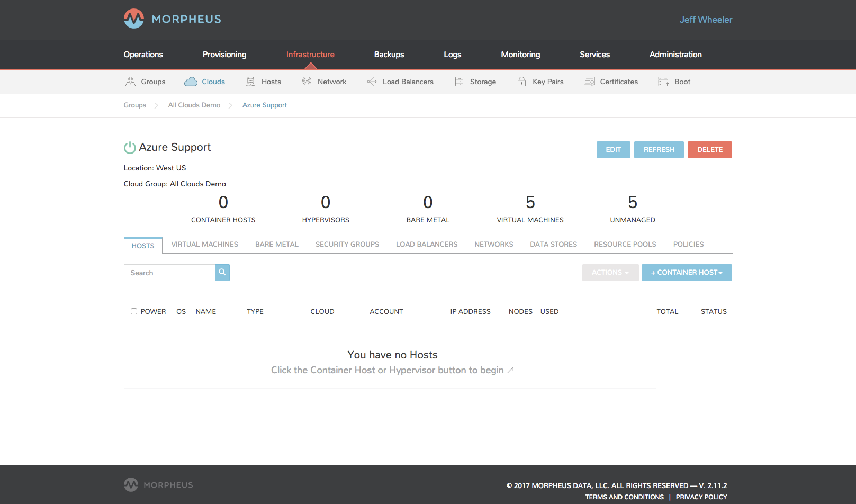Click the Virtual Machines count of 5

(530, 202)
